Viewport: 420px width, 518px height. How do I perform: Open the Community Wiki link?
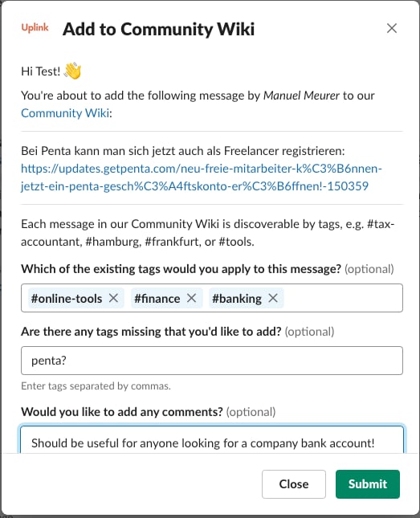point(65,113)
